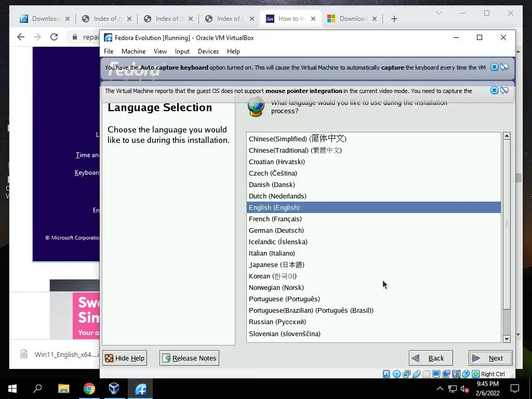Open Windows Start menu
Viewport: 532px width, 399px height.
pyautogui.click(x=12, y=389)
